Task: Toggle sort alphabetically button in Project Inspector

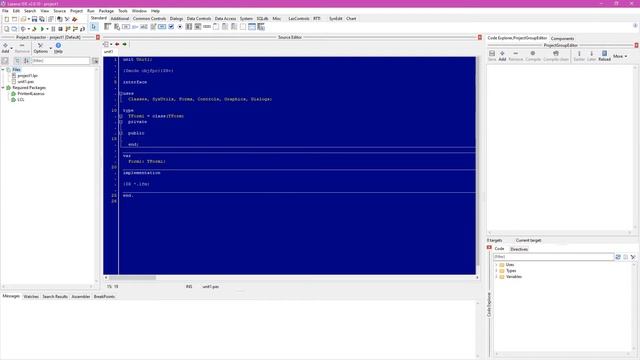Action: (x=26, y=60)
